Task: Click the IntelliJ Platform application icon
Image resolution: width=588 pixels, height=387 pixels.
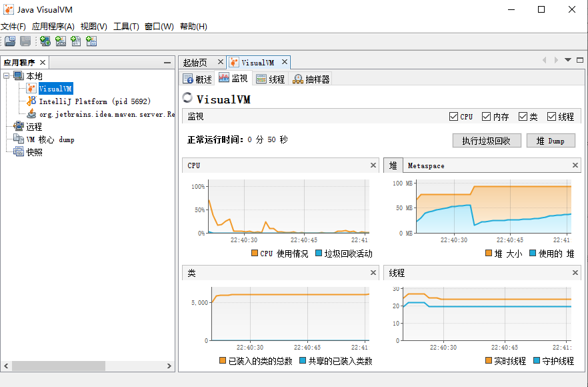Action: click(x=31, y=101)
